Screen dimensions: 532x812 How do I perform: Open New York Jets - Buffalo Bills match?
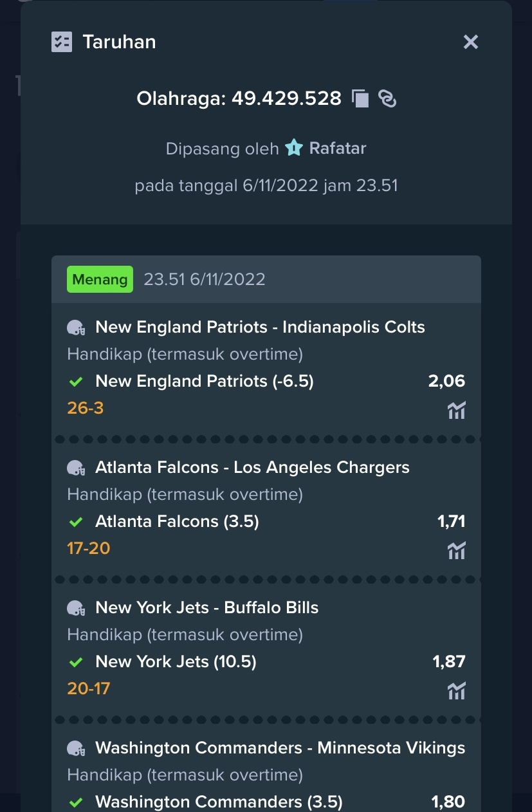pyautogui.click(x=207, y=607)
